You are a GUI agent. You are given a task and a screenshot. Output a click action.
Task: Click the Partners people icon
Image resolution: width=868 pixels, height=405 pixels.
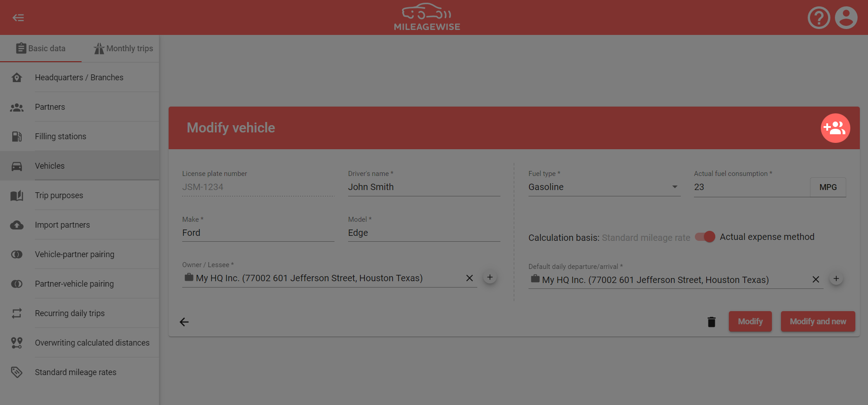[17, 107]
